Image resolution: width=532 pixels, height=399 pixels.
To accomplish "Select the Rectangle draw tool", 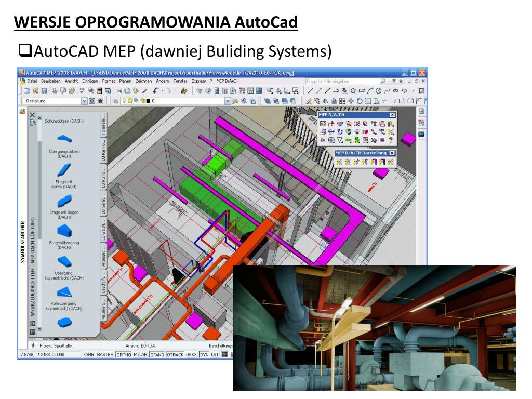I will click(x=362, y=91).
